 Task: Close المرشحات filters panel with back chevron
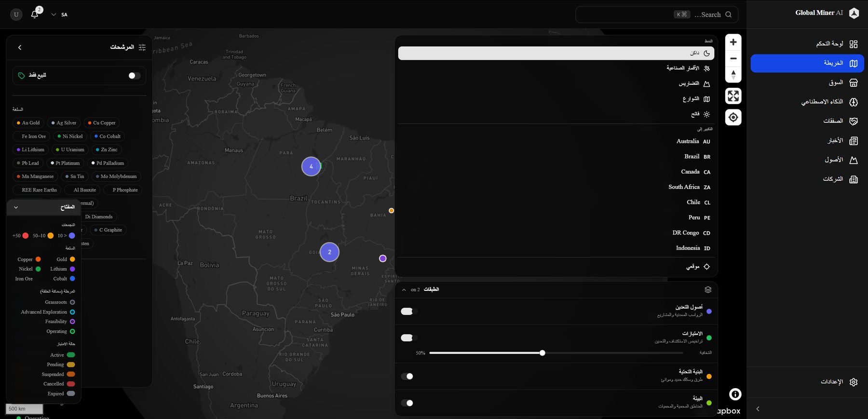pyautogui.click(x=20, y=47)
